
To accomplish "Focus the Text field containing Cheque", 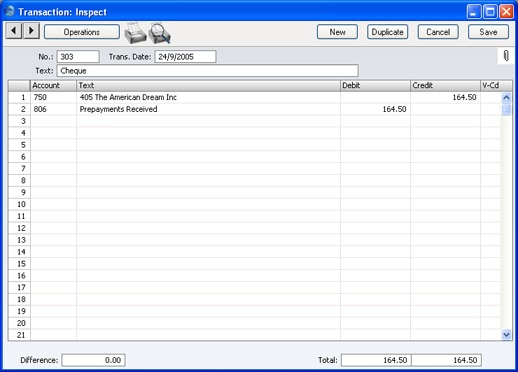I will coord(208,71).
